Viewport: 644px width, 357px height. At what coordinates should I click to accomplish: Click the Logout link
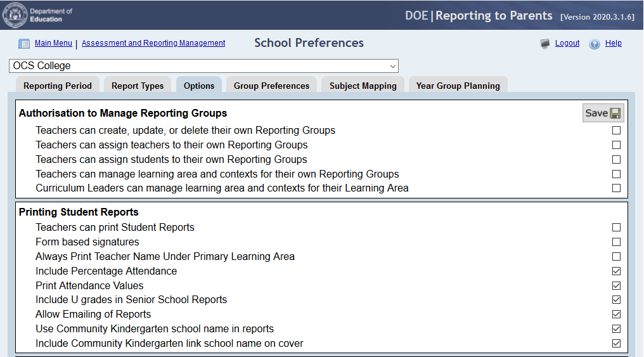567,43
